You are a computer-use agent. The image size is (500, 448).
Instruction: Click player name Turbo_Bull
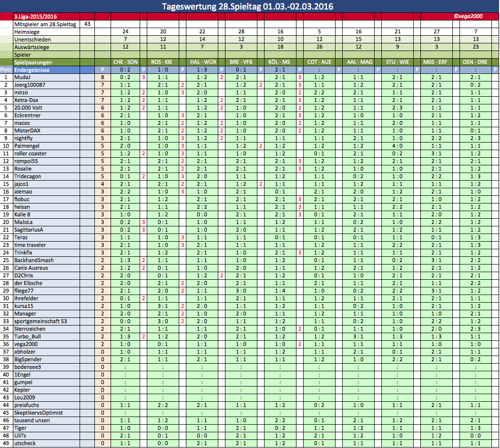point(28,337)
